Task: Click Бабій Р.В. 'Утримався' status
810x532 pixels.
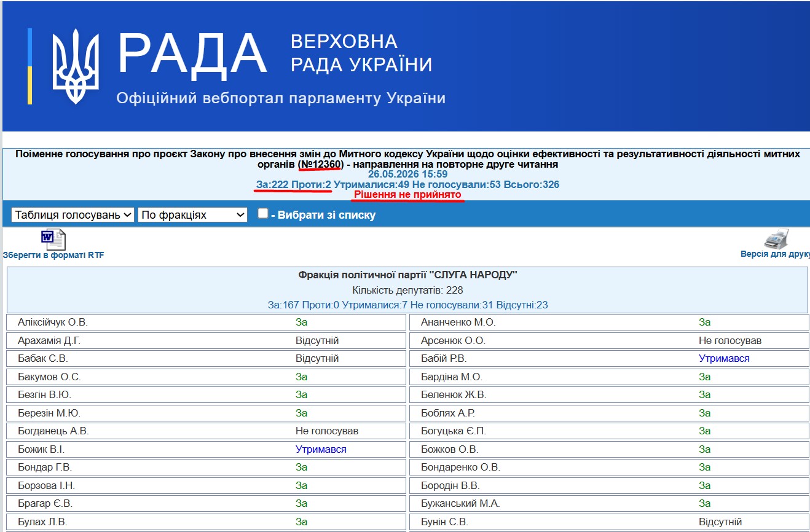Action: [x=724, y=358]
